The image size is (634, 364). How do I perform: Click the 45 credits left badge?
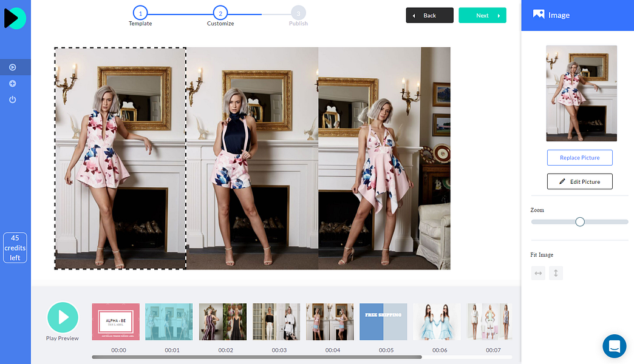(x=15, y=248)
